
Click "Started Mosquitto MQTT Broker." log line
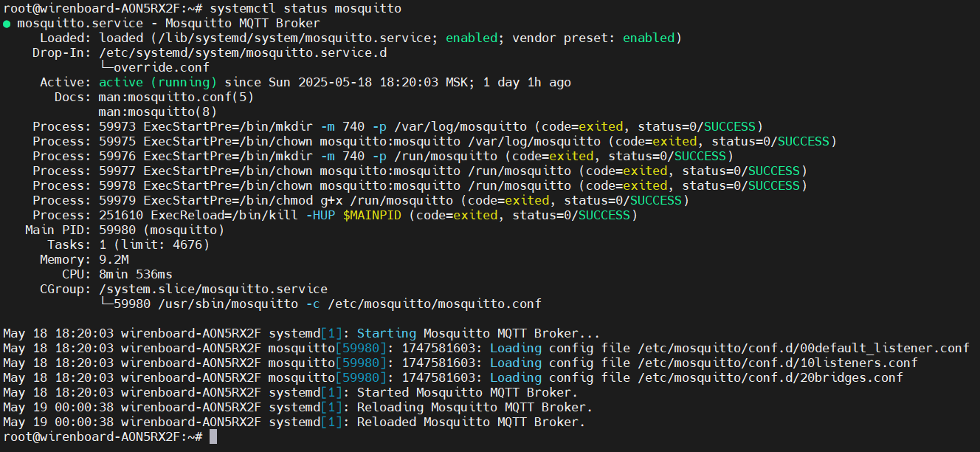(x=291, y=392)
